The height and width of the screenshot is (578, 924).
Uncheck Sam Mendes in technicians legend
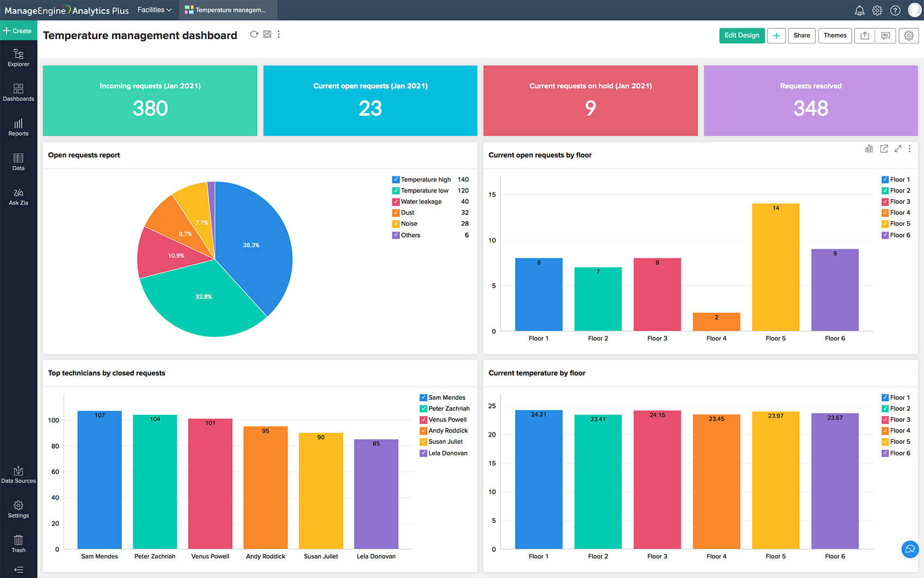point(422,397)
